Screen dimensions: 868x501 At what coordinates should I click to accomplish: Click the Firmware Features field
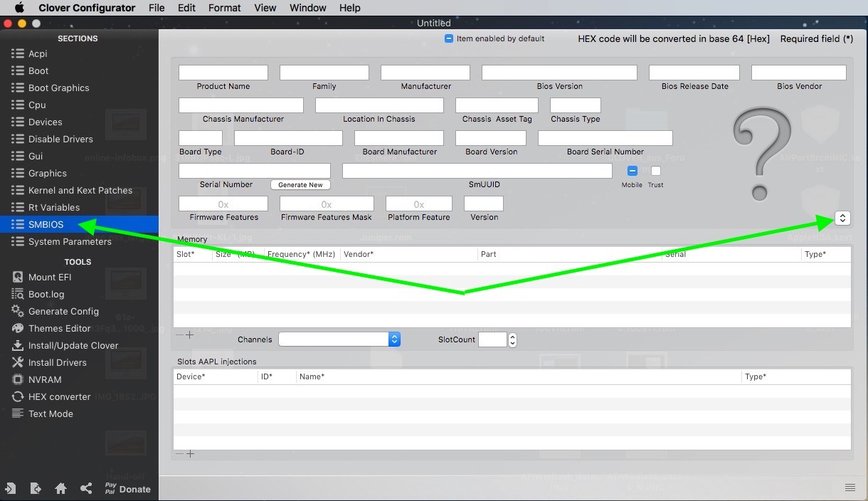pyautogui.click(x=223, y=204)
